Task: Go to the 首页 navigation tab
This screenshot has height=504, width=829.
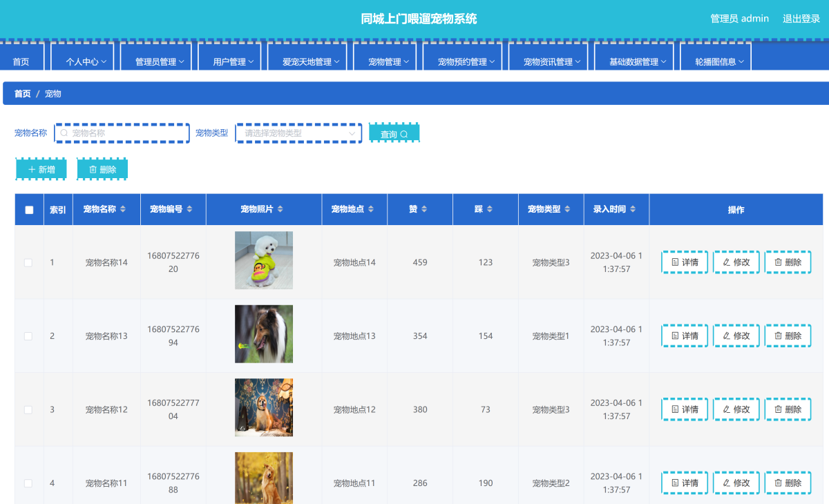Action: (21, 61)
